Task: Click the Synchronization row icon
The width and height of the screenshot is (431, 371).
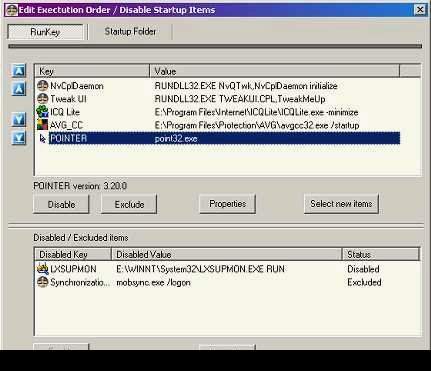Action: tap(42, 282)
